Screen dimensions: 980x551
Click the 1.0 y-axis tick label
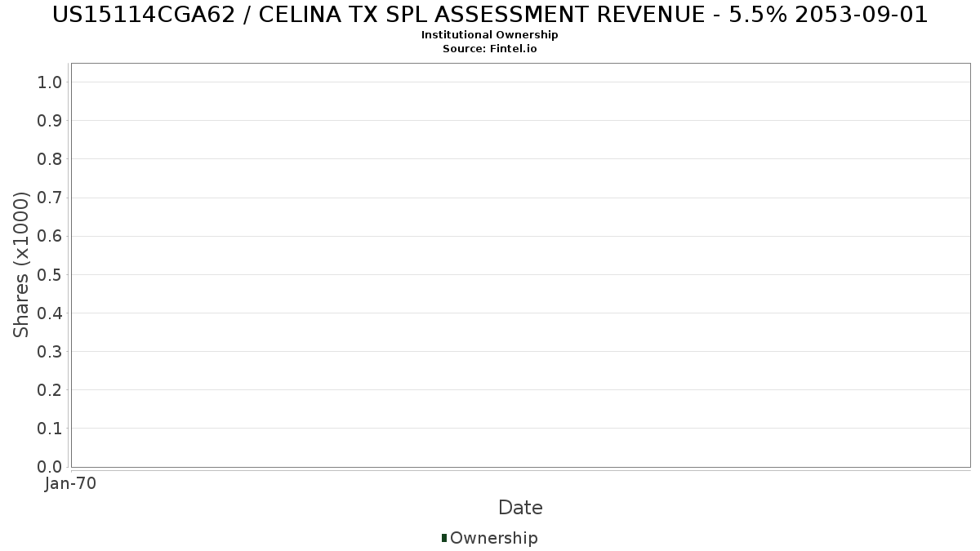pos(50,82)
